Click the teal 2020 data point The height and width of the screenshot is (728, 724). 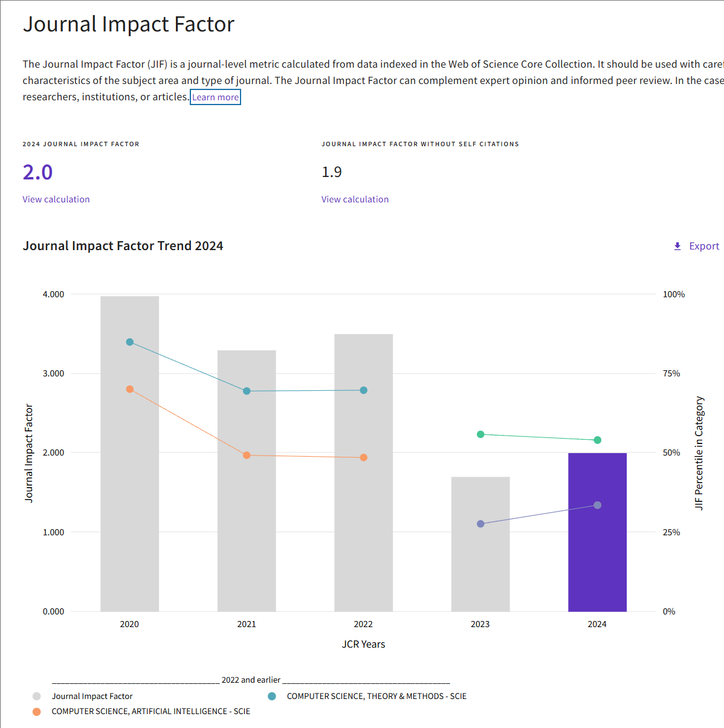(x=129, y=342)
